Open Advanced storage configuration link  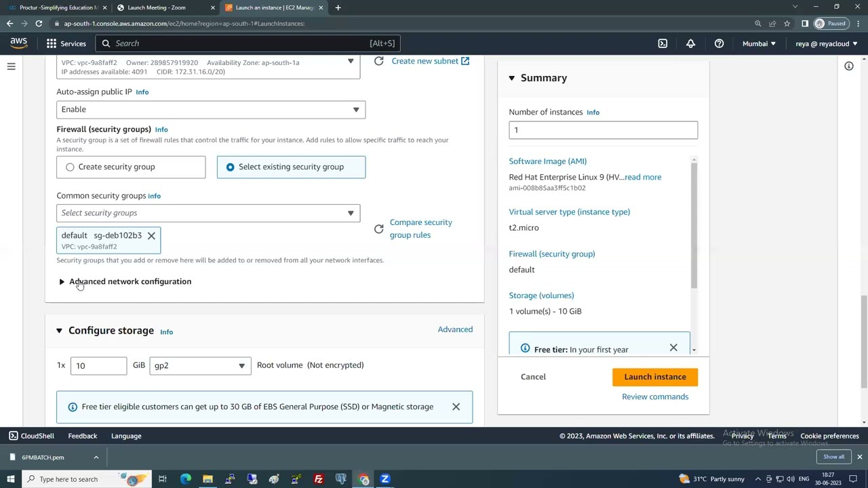(455, 329)
